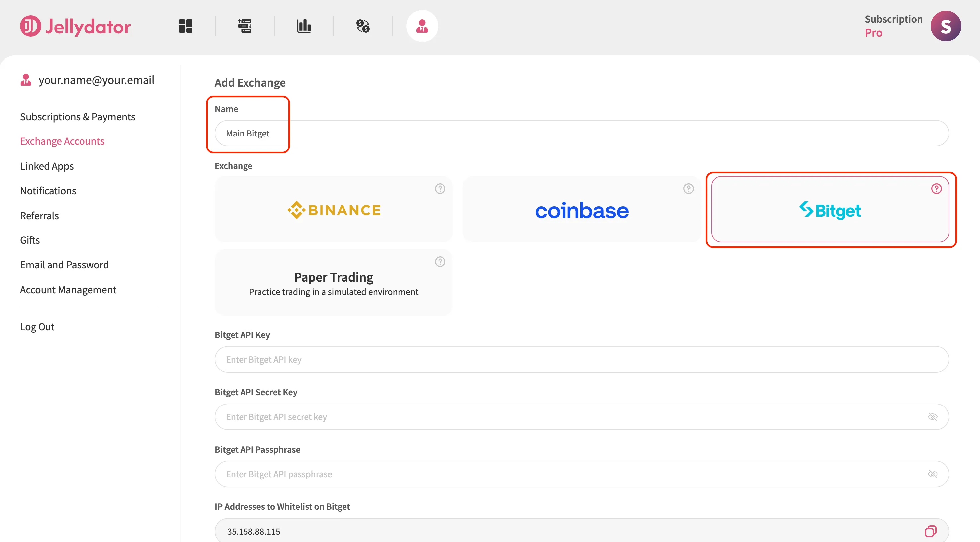Select Binance exchange card
The width and height of the screenshot is (980, 542).
click(334, 209)
